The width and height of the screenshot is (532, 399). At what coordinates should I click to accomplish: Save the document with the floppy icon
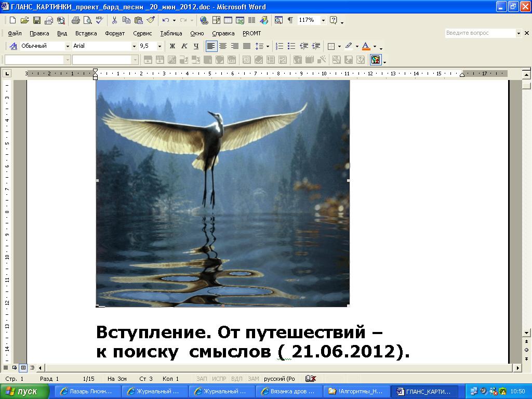(37, 20)
